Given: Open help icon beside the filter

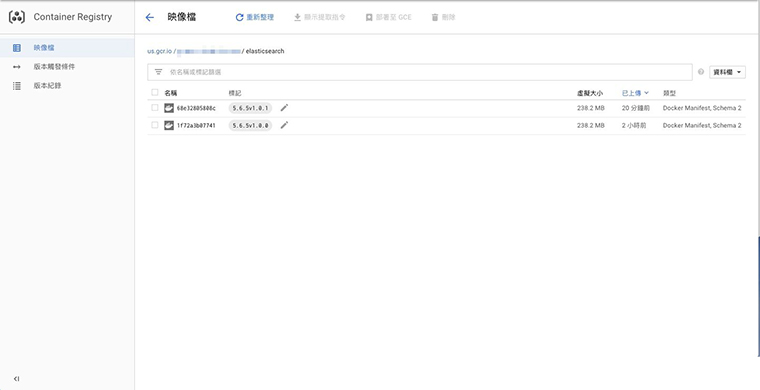Looking at the screenshot, I should 701,72.
